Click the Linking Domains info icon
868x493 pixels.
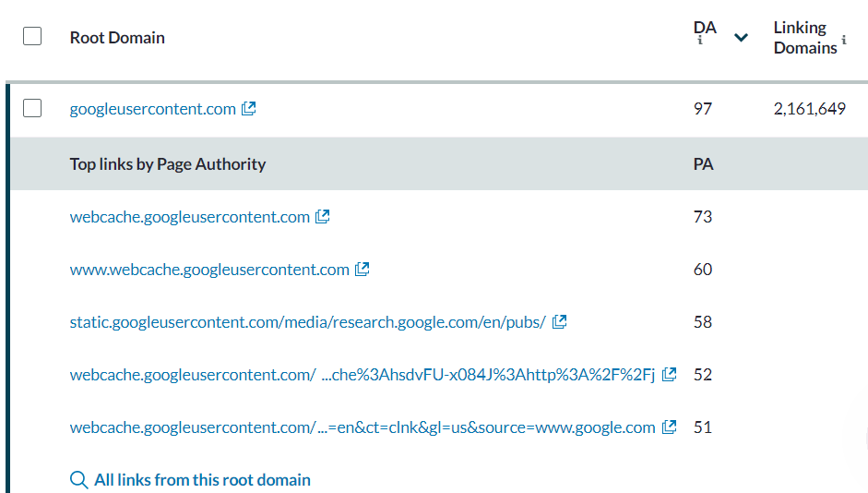pyautogui.click(x=844, y=43)
